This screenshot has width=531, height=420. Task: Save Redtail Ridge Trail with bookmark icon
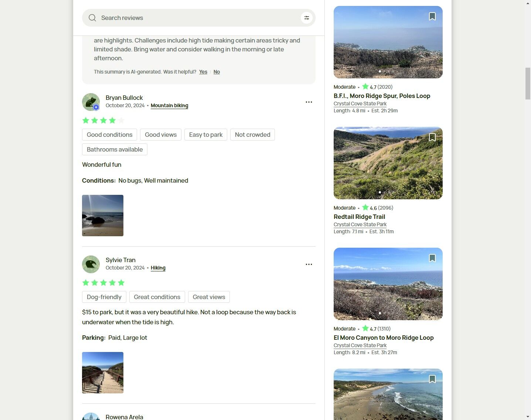pyautogui.click(x=432, y=137)
